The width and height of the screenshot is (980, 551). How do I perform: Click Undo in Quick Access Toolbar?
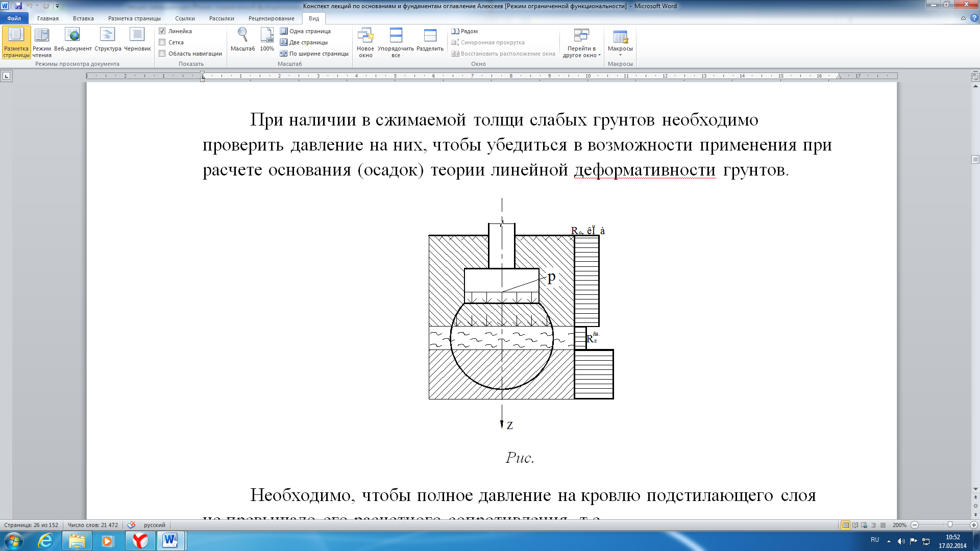tap(29, 6)
